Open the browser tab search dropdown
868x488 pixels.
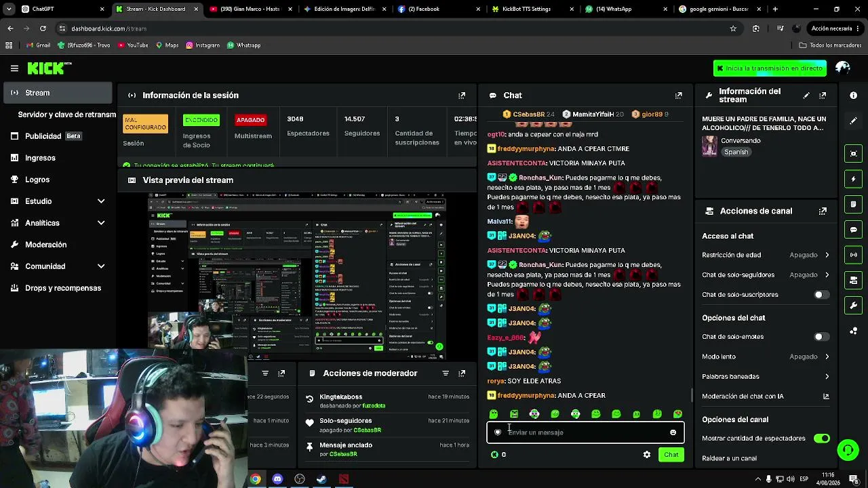pos(9,9)
